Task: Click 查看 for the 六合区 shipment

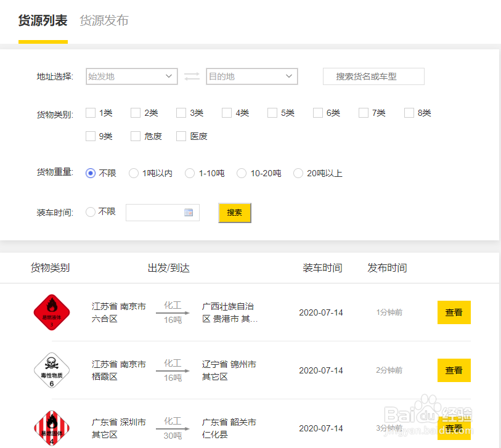Action: click(x=454, y=312)
